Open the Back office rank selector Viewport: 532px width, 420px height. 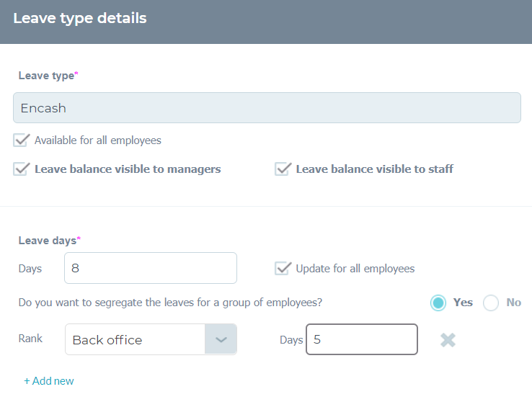[151, 339]
